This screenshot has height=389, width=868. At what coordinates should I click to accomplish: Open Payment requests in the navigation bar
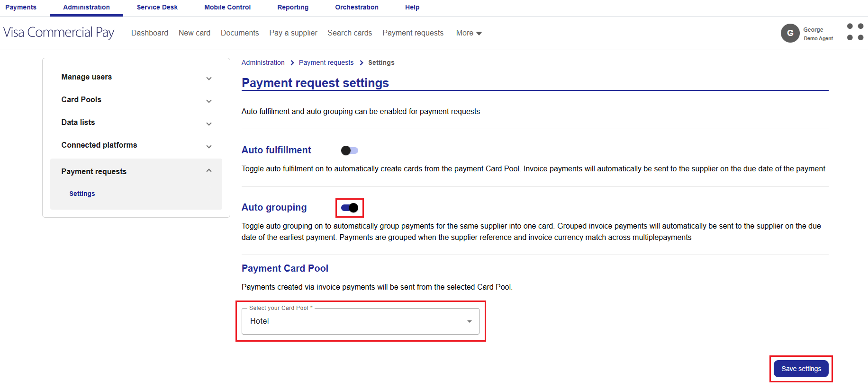pyautogui.click(x=413, y=33)
